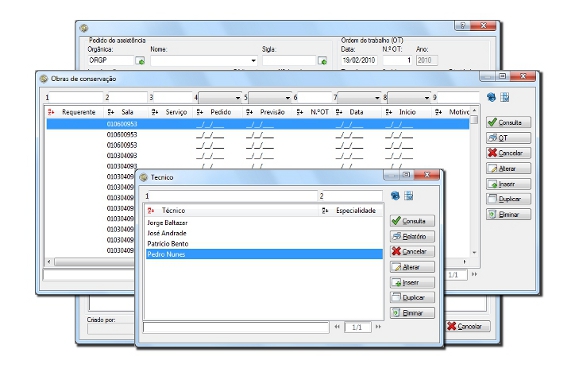This screenshot has height=372, width=579.
Task: Sort by the N.ºOT column
Action: (x=319, y=112)
